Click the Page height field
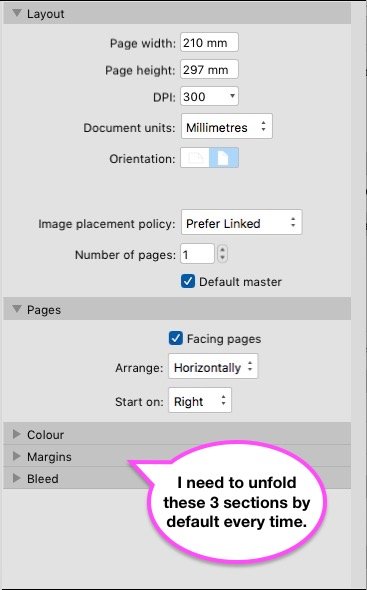This screenshot has height=590, width=367. 209,69
